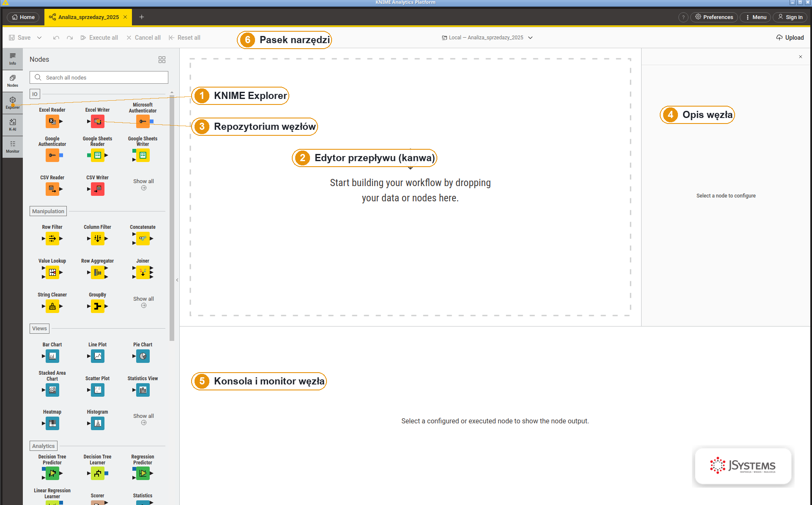Select the Excel Writer node icon

(x=98, y=121)
